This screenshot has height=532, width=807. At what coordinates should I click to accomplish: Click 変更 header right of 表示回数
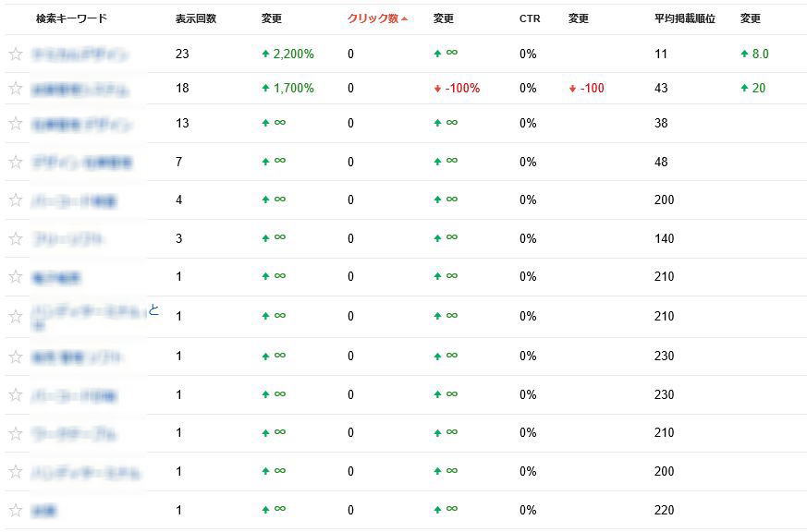[x=273, y=18]
